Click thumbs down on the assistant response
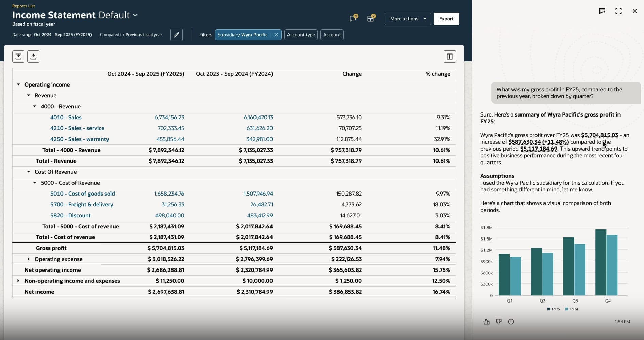Viewport: 644px width, 340px height. [498, 322]
